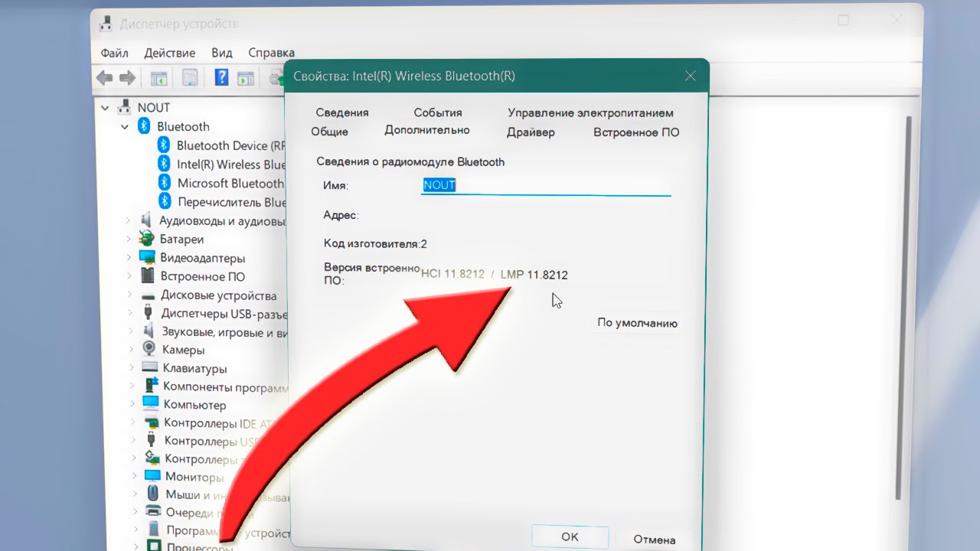
Task: Select the NOUT computer root icon
Action: [123, 108]
